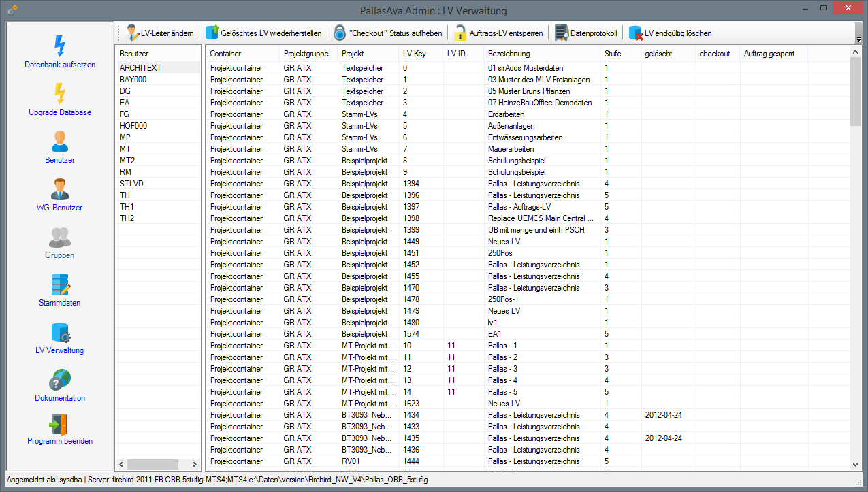The image size is (868, 492).
Task: Click the LV-Key 1623 cell
Action: pyautogui.click(x=421, y=404)
